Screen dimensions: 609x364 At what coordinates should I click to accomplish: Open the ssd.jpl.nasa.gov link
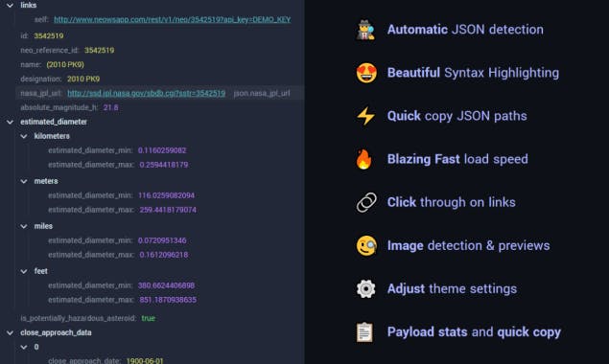146,93
